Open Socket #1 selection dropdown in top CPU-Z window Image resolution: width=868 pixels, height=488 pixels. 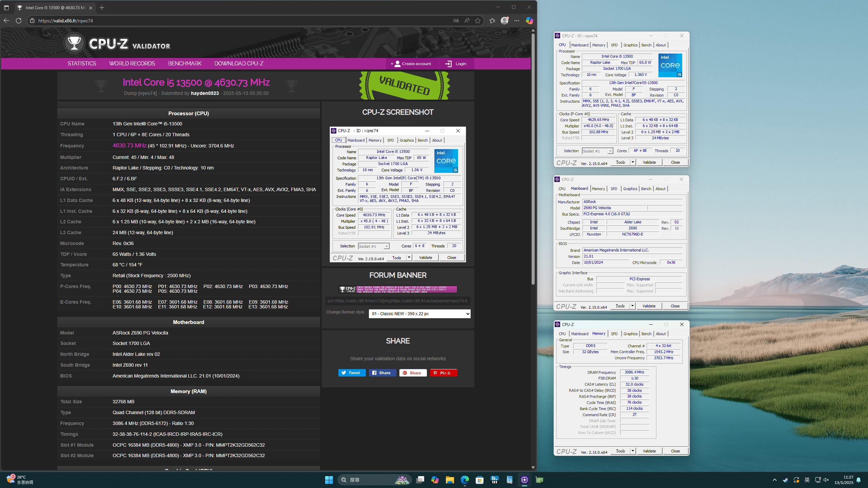(597, 151)
